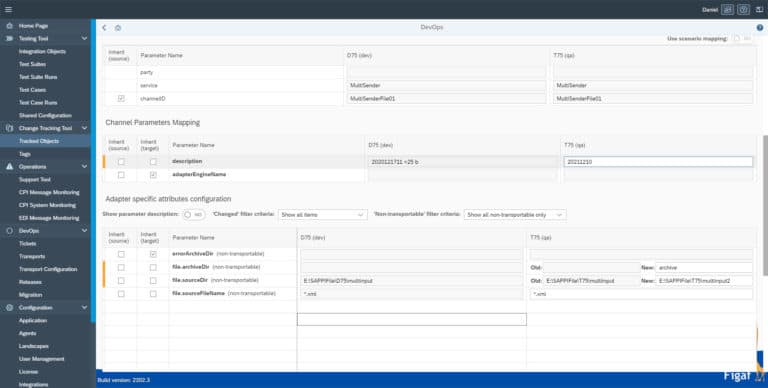Collapse the Operations section chevron

point(84,167)
